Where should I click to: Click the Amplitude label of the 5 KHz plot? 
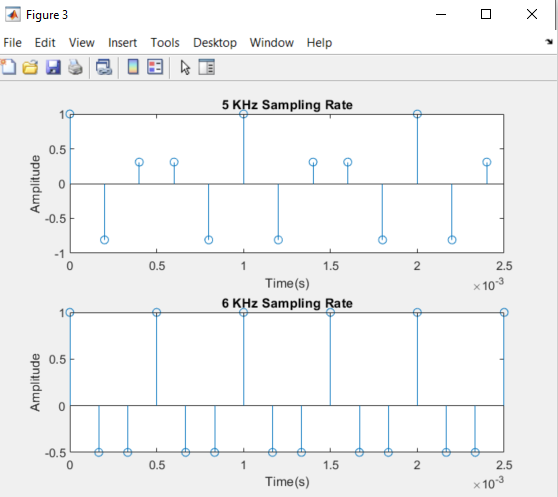(x=35, y=184)
